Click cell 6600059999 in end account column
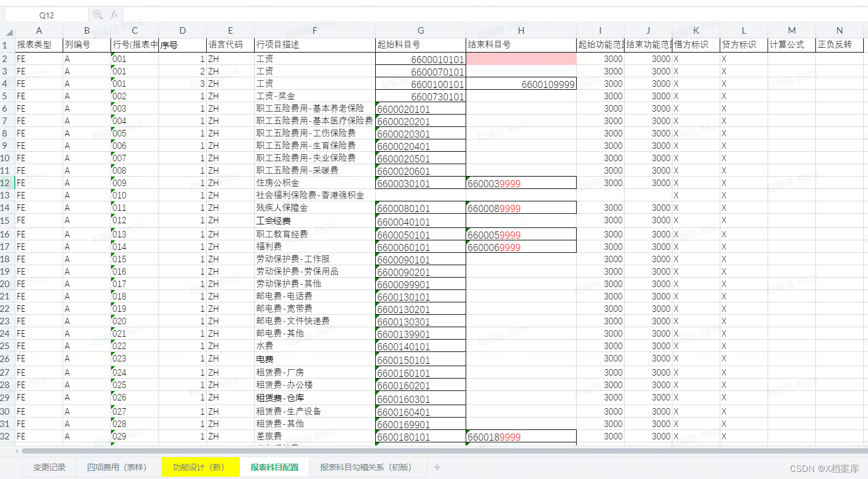This screenshot has width=868, height=479. click(521, 234)
